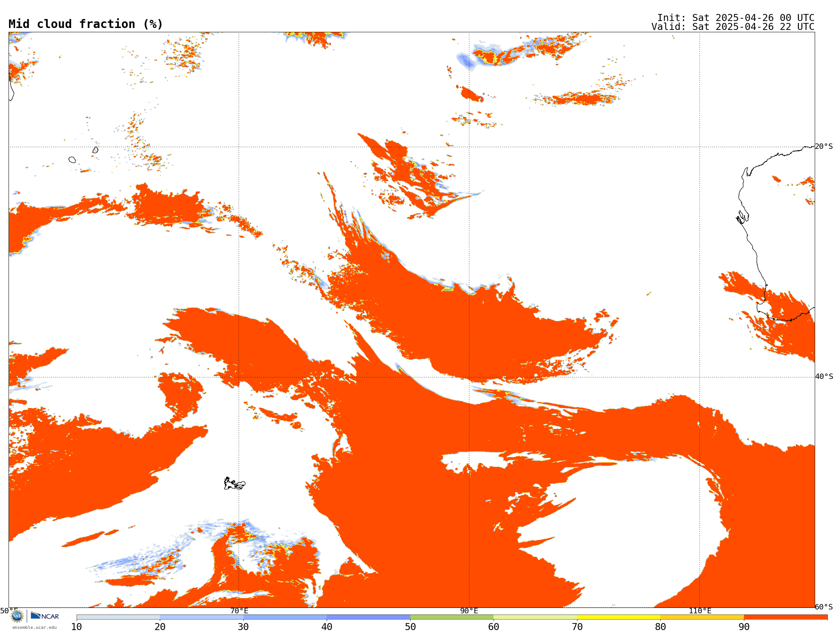Image resolution: width=840 pixels, height=632 pixels.
Task: Click the 60–70 pale yellow-green colorbar segment
Action: click(x=535, y=617)
